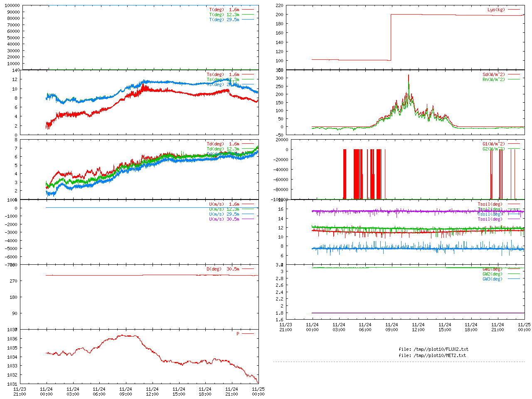The width and height of the screenshot is (532, 399).
Task: Click the Lys(kg) legend label
Action: point(496,10)
